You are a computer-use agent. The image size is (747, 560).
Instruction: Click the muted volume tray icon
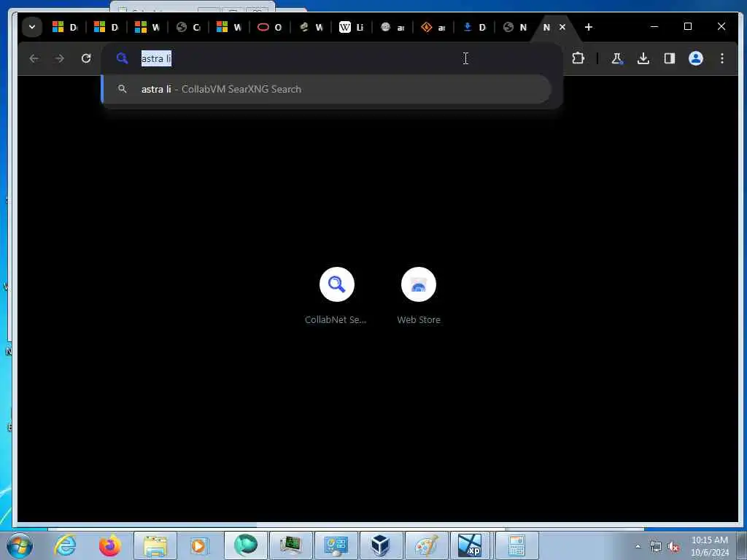pyautogui.click(x=673, y=547)
